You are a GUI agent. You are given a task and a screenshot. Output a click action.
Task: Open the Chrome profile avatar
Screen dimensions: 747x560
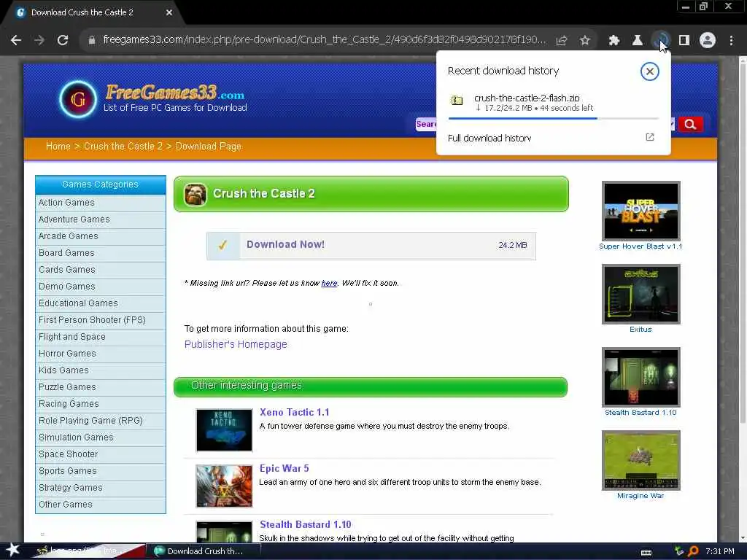point(708,41)
